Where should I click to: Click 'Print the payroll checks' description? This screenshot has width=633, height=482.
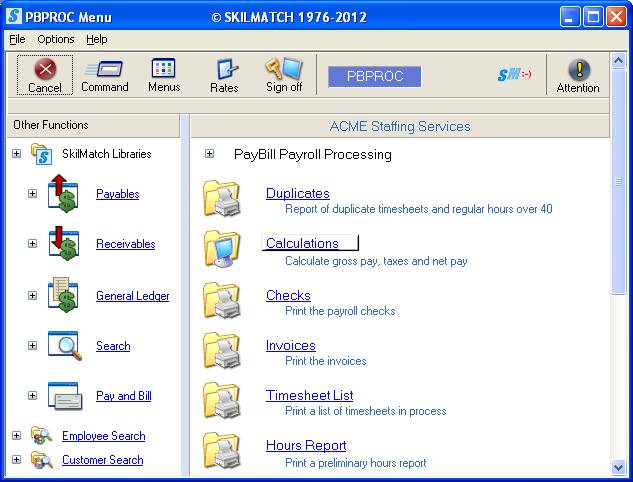340,311
